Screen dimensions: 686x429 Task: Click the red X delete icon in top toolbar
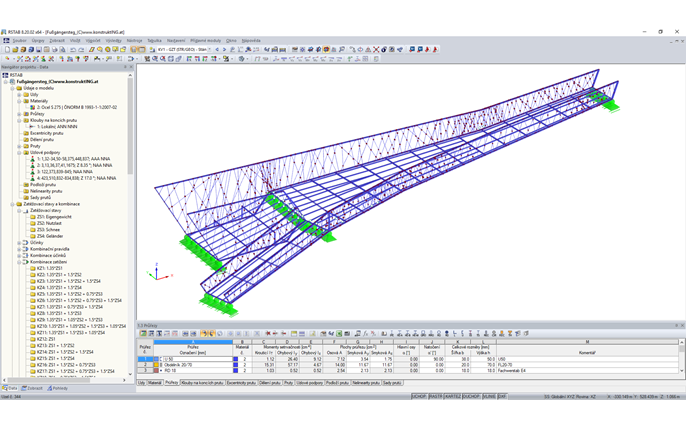[376, 49]
